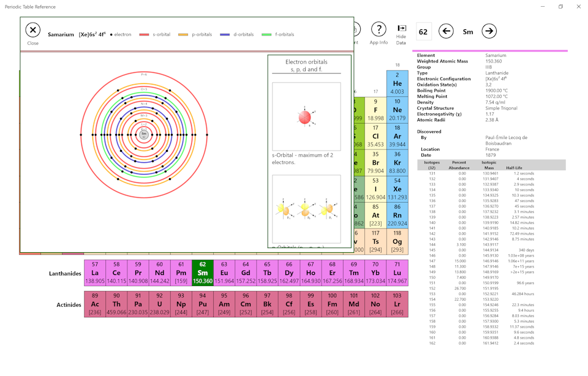Click the highlighted Samarium cell
This screenshot has width=588, height=376.
pos(203,273)
